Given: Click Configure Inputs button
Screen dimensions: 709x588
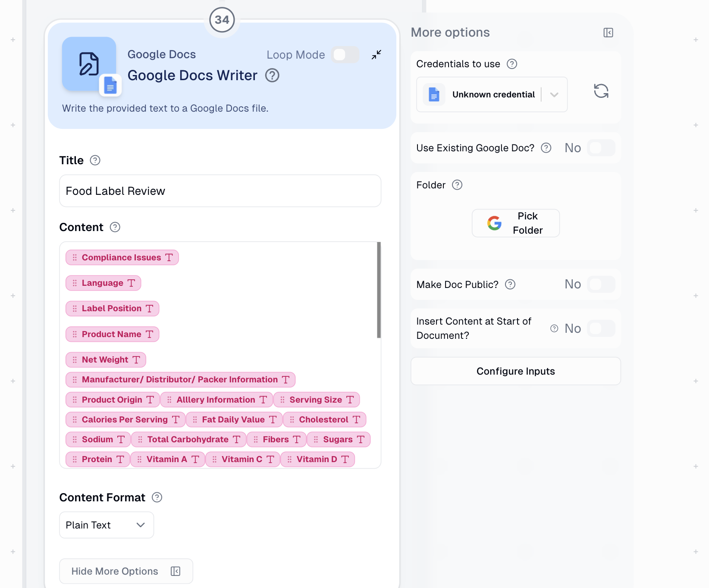Looking at the screenshot, I should tap(516, 371).
